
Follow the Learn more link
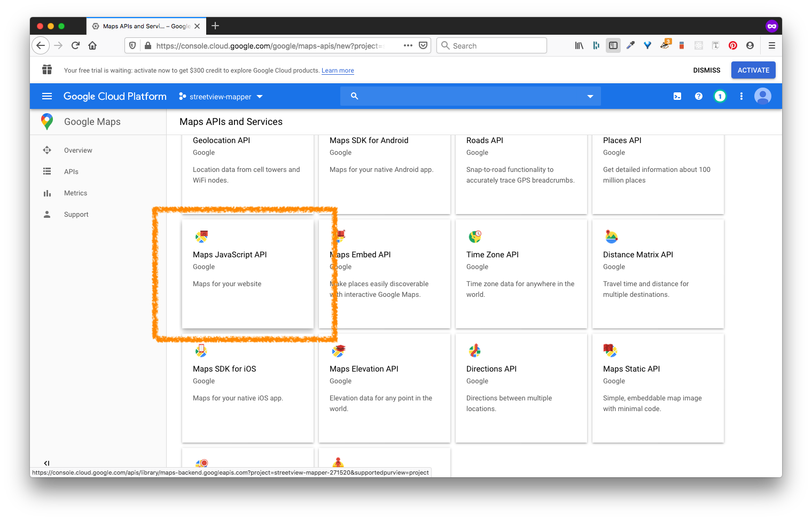coord(338,70)
